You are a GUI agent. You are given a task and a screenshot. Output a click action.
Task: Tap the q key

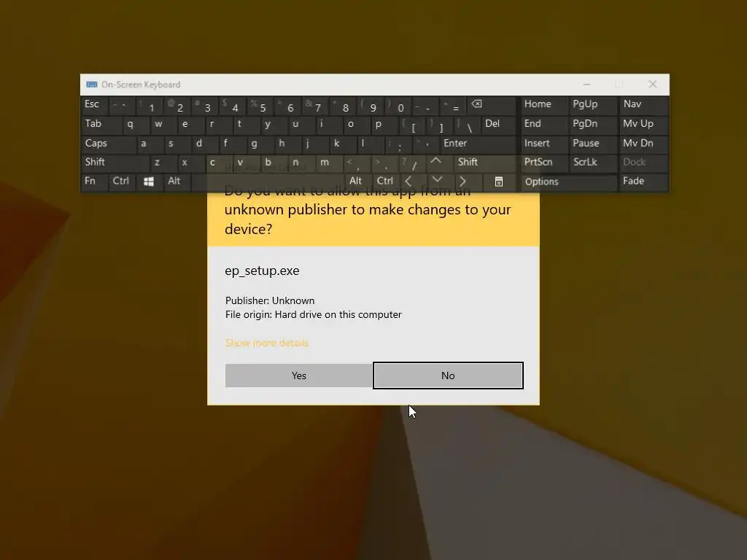[x=135, y=124]
